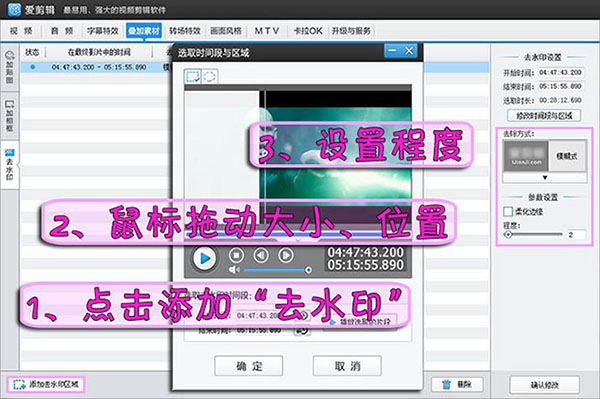This screenshot has height=399, width=600.
Task: Open the 升级与服务 tab
Action: click(x=351, y=31)
